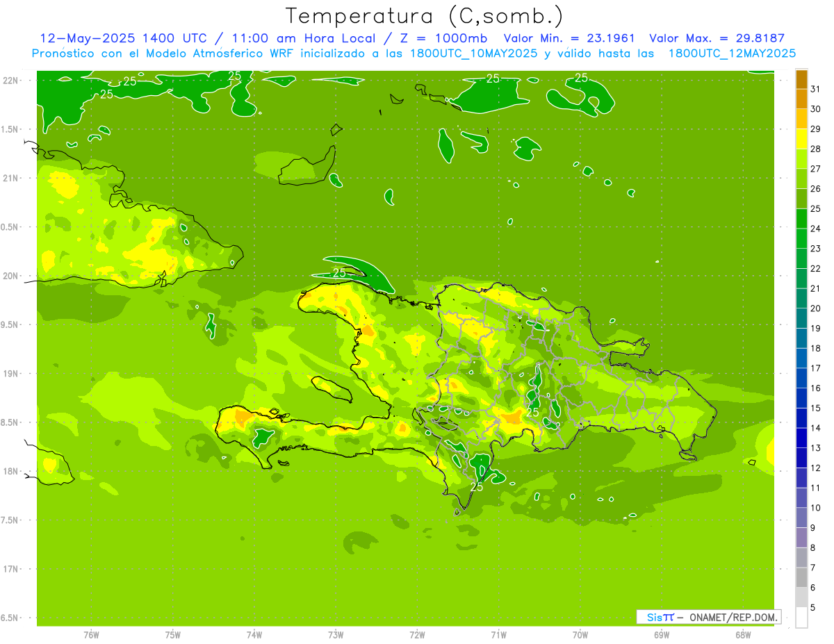Click the "Z = 1000mb" level text

pyautogui.click(x=443, y=38)
